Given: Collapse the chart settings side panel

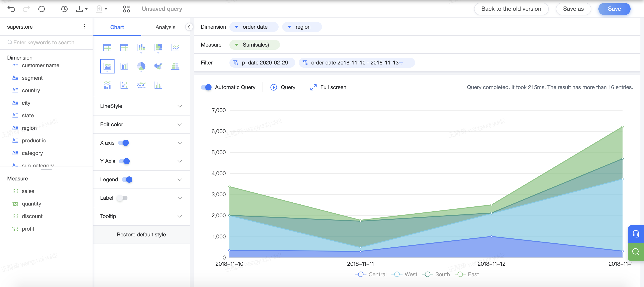Looking at the screenshot, I should click(189, 27).
